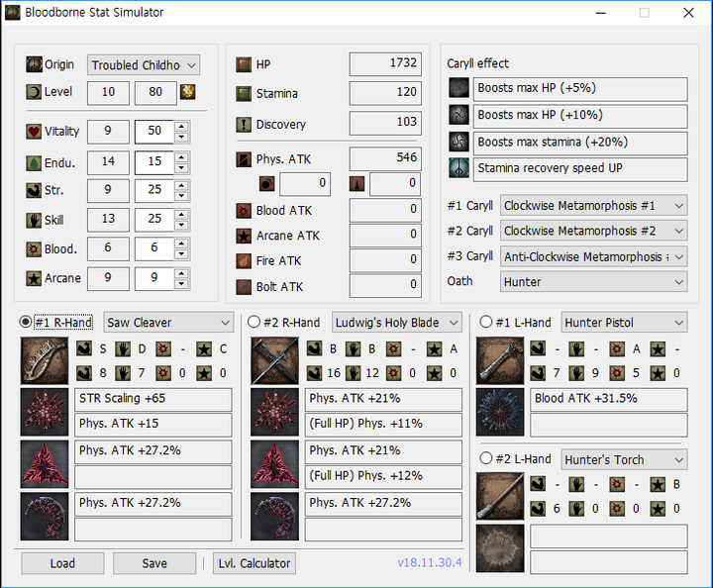Select the #2 R-Hand radio button
Image resolution: width=713 pixels, height=588 pixels.
pyautogui.click(x=254, y=322)
